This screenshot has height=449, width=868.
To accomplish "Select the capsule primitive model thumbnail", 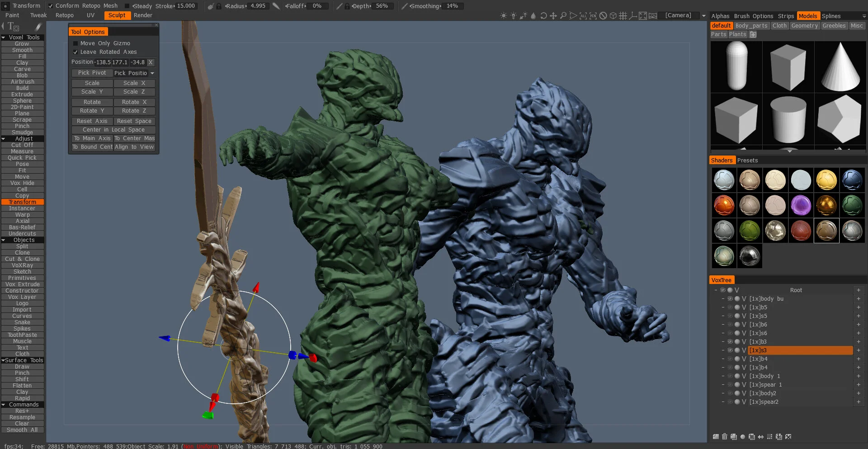I will [x=736, y=67].
